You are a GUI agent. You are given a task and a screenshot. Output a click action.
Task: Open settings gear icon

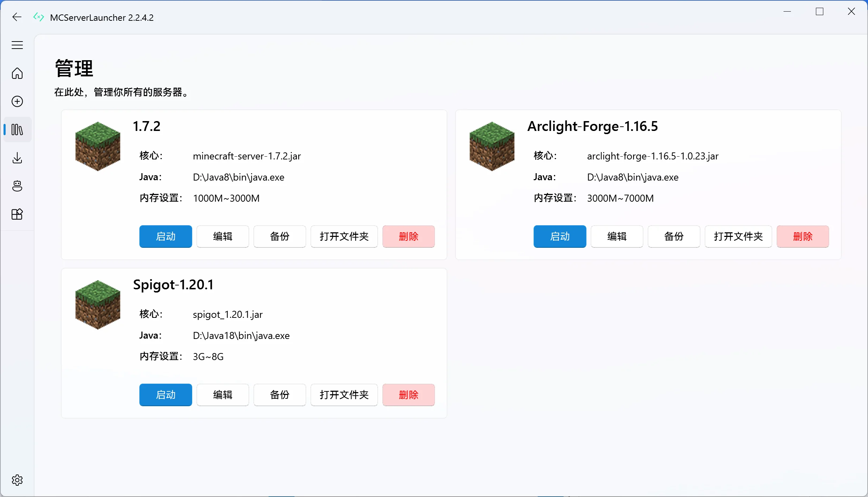tap(17, 480)
